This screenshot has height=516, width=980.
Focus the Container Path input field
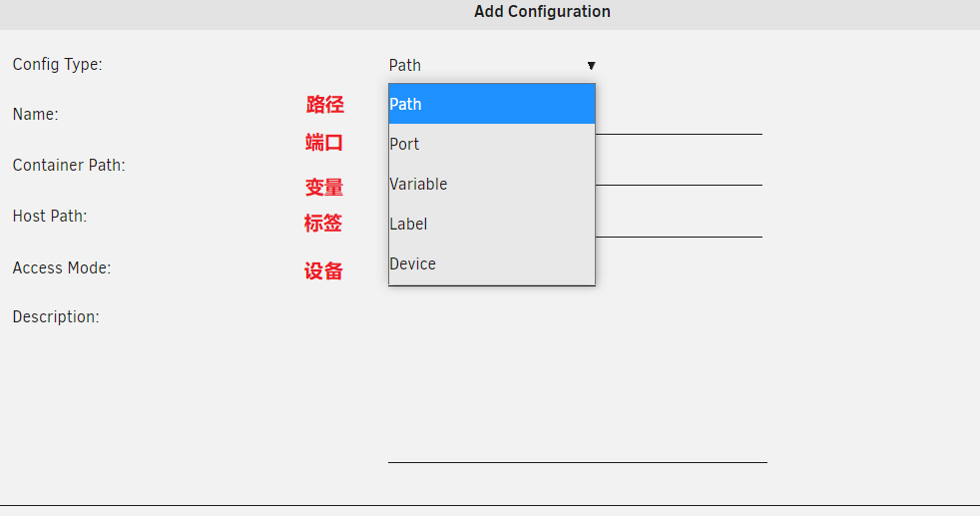click(679, 171)
